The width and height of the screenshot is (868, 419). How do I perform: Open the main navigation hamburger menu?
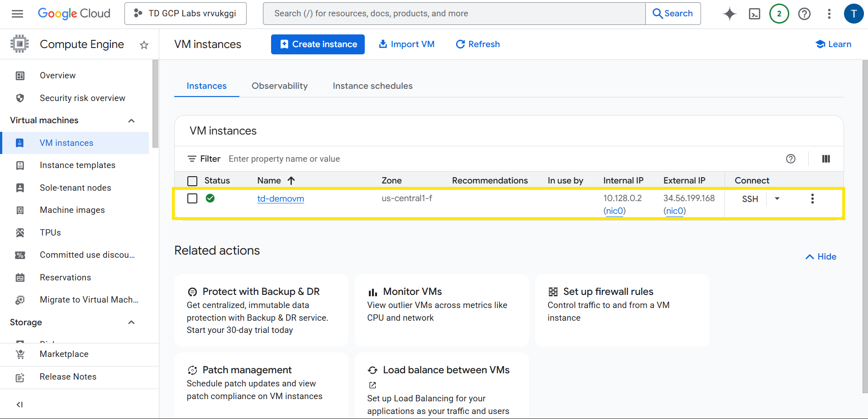tap(17, 14)
